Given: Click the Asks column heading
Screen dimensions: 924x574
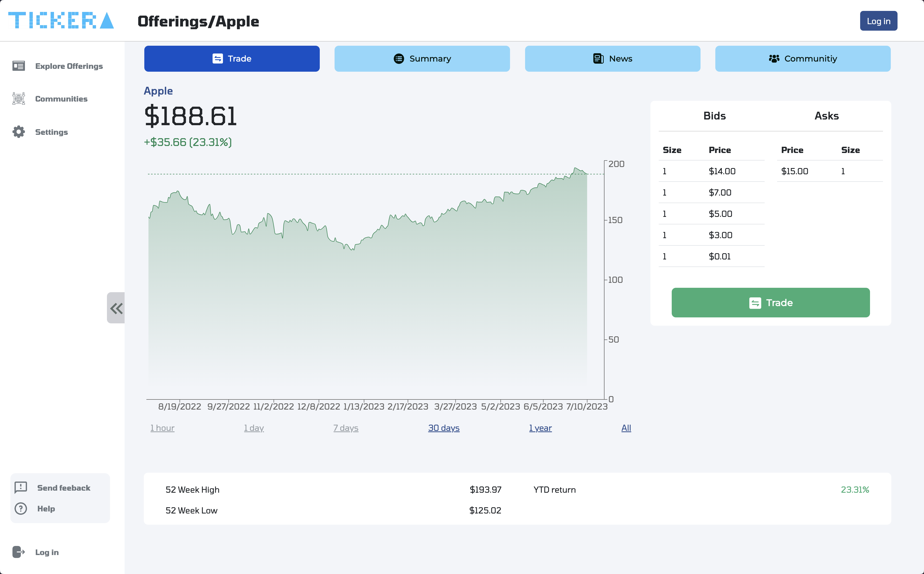Looking at the screenshot, I should pyautogui.click(x=826, y=116).
